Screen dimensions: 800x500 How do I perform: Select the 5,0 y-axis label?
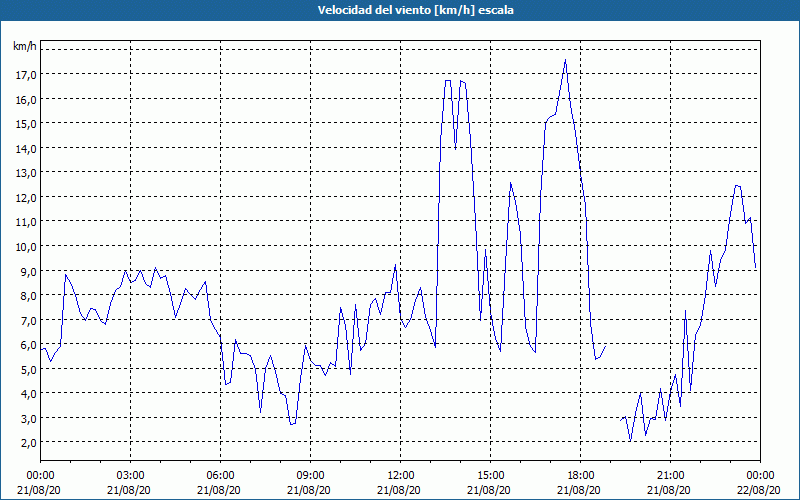[x=29, y=369]
